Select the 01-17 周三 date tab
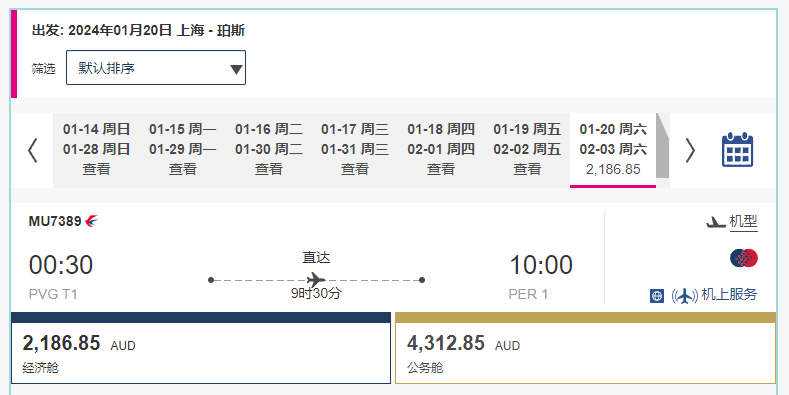 (355, 149)
